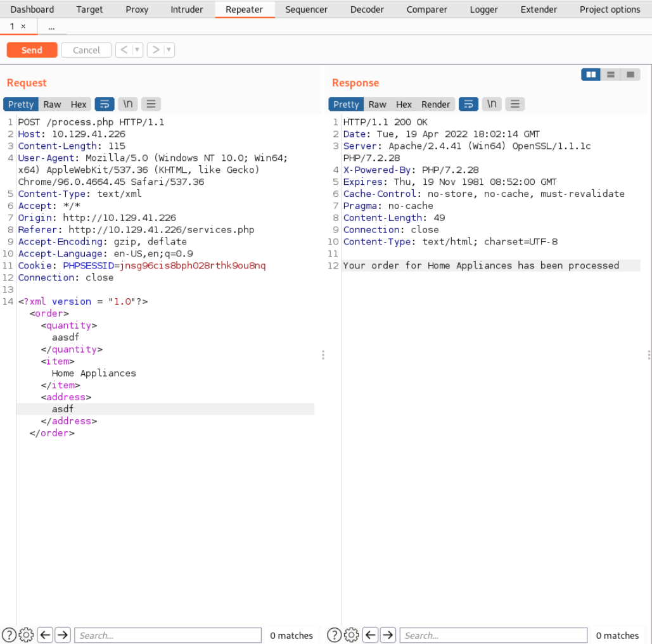Focus the Response search field
652x644 pixels.
494,635
